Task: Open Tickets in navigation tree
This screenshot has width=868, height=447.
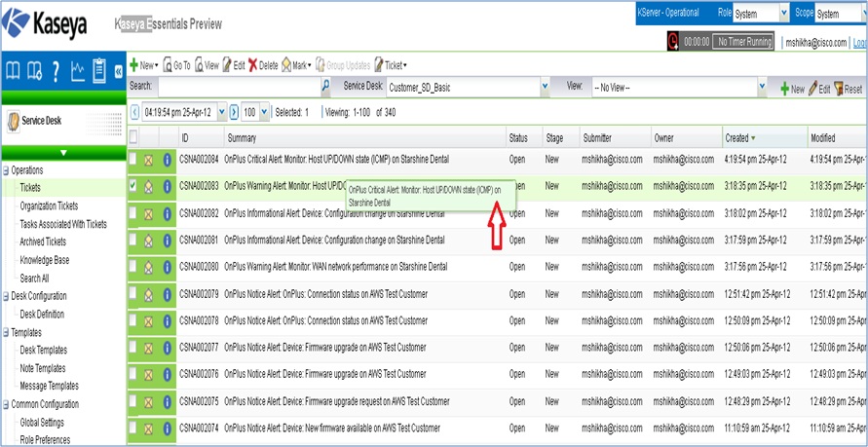Action: (x=30, y=188)
